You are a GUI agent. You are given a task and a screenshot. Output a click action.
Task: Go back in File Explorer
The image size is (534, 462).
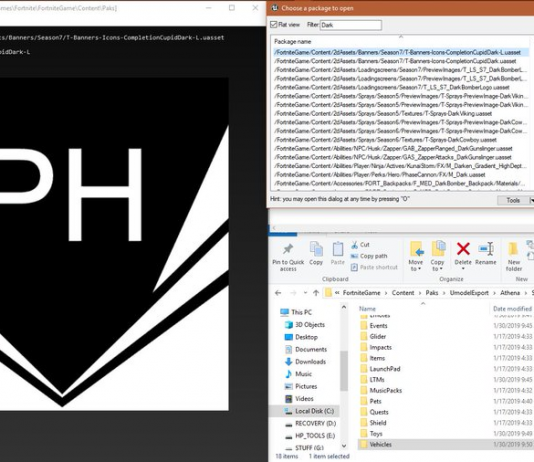pos(278,293)
